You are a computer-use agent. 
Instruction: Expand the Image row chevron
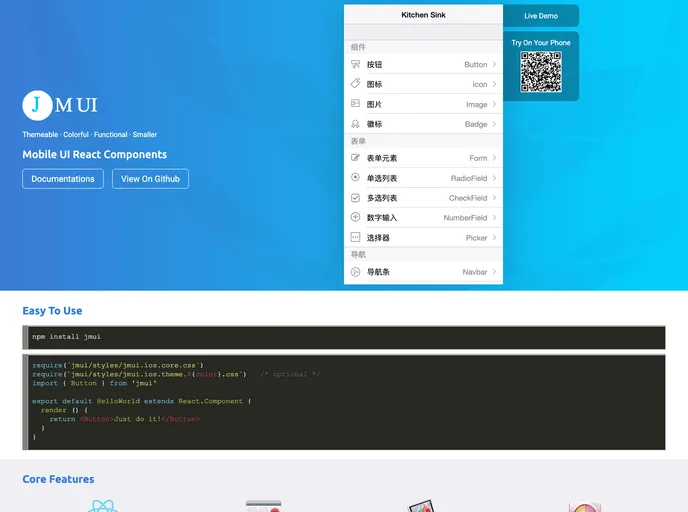[x=494, y=104]
